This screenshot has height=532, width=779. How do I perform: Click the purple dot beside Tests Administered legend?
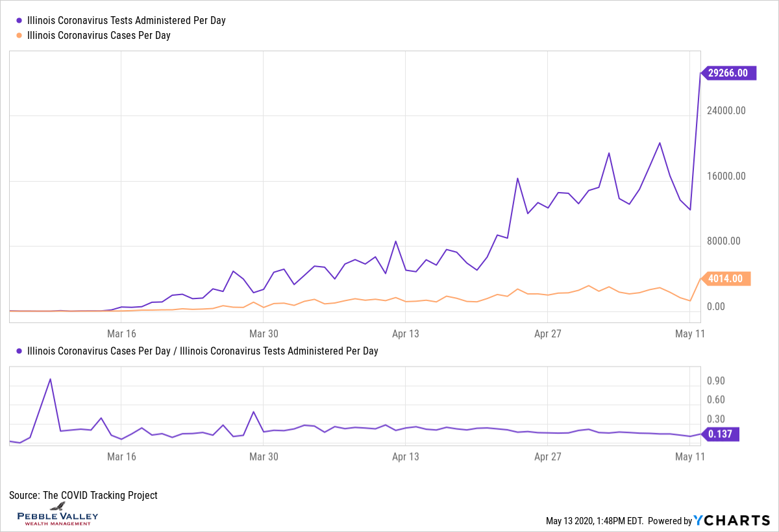[19, 21]
